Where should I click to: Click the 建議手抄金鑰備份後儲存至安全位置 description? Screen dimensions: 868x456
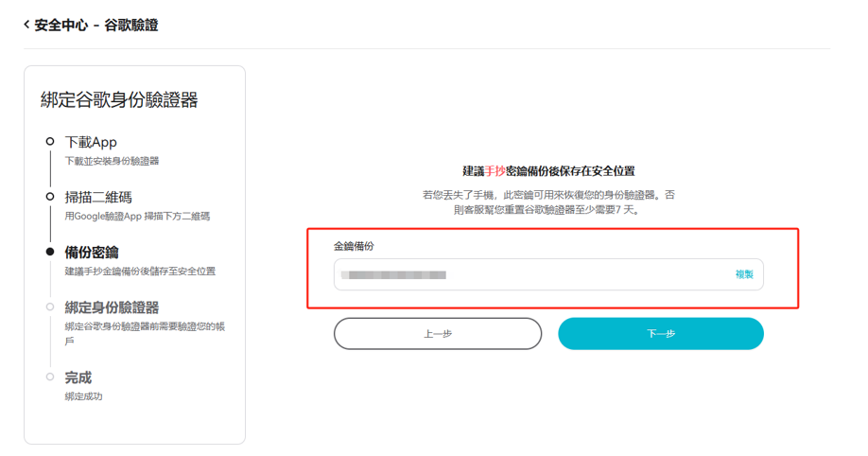(140, 271)
